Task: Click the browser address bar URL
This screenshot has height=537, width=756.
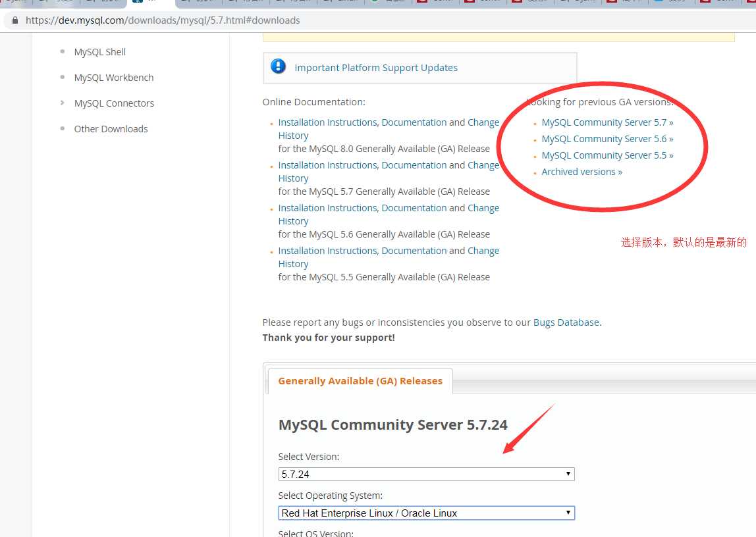Action: click(x=163, y=20)
